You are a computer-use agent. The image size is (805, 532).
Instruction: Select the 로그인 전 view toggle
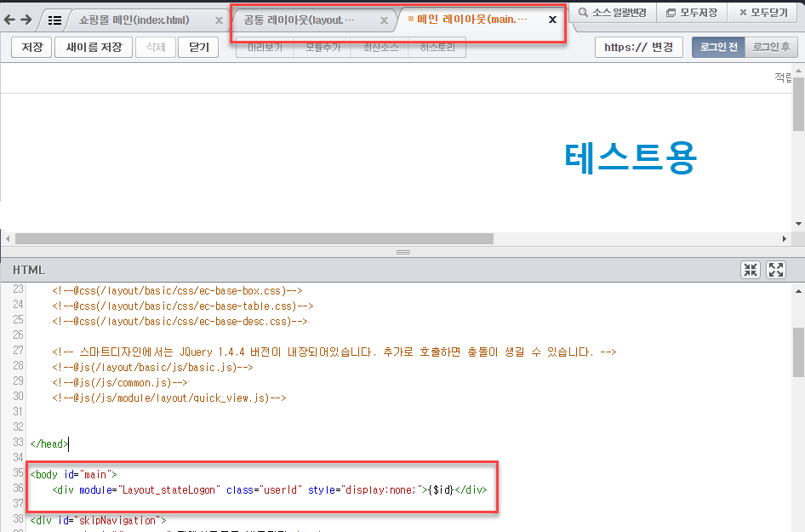(718, 47)
